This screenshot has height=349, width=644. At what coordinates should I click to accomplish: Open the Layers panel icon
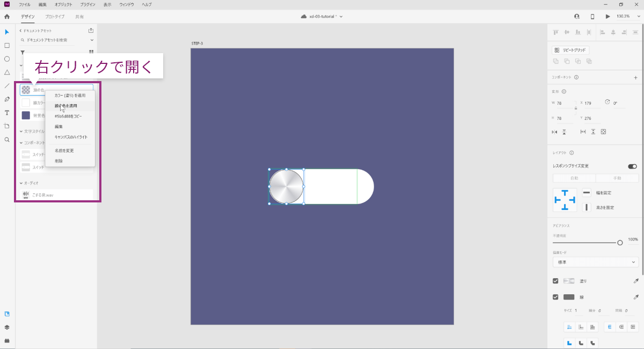[7, 327]
